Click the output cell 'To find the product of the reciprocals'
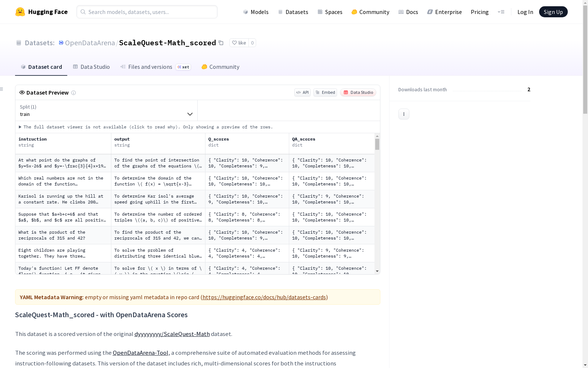This screenshot has height=368, width=588. pyautogui.click(x=158, y=235)
